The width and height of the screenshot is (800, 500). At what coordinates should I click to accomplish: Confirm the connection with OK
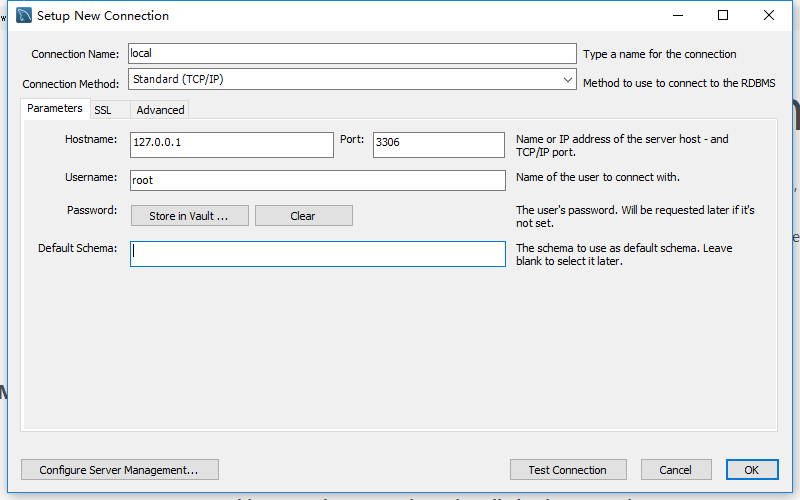pyautogui.click(x=752, y=470)
